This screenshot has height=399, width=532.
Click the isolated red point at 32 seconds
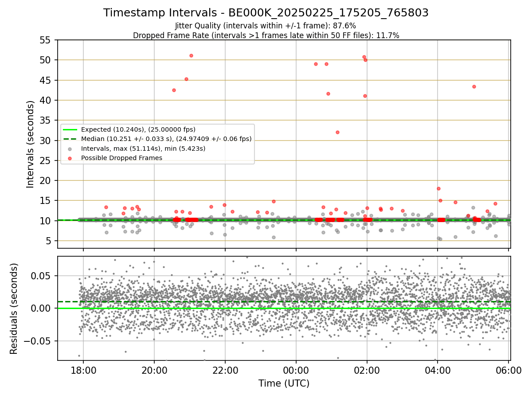tap(337, 132)
